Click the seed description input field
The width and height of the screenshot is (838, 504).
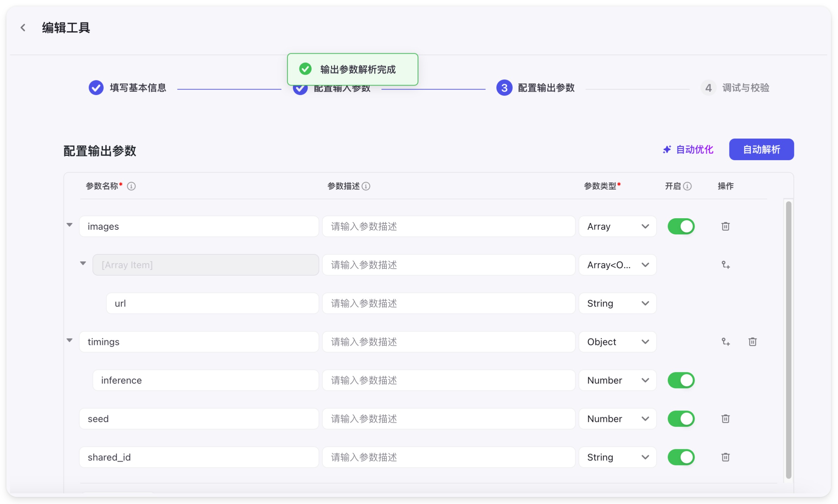(448, 419)
